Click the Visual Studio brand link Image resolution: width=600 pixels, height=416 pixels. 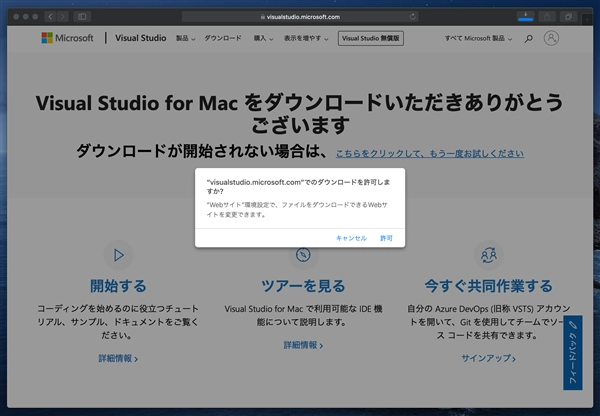[140, 38]
